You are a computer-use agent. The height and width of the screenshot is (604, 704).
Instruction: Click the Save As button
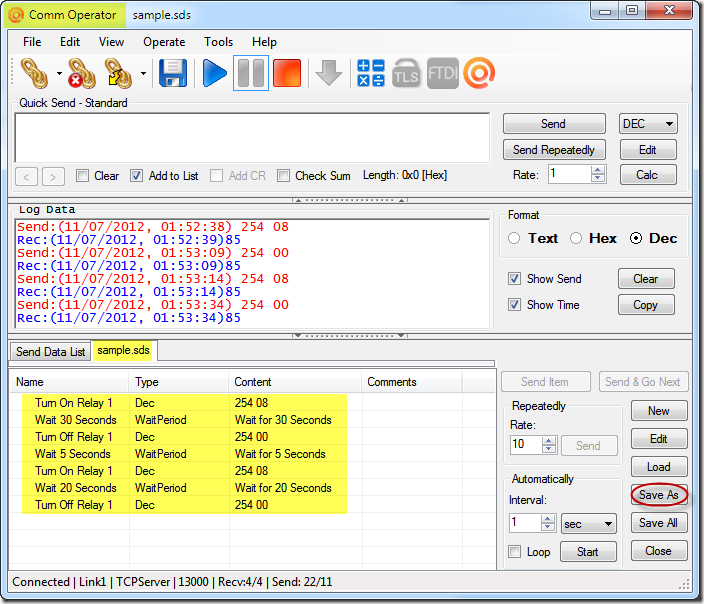[659, 495]
